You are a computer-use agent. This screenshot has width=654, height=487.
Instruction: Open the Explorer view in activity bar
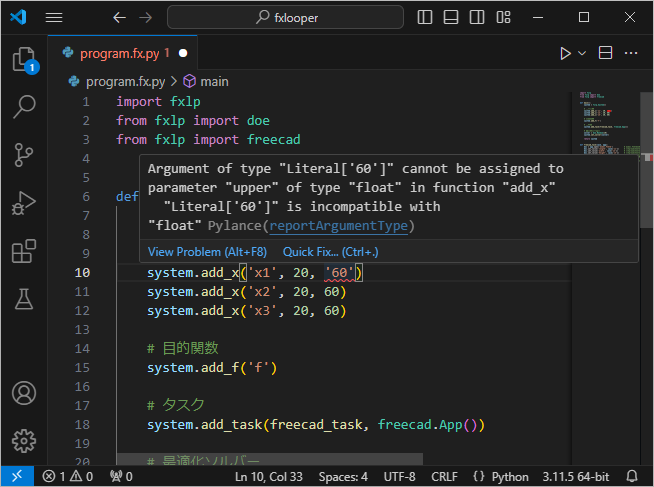pyautogui.click(x=24, y=60)
